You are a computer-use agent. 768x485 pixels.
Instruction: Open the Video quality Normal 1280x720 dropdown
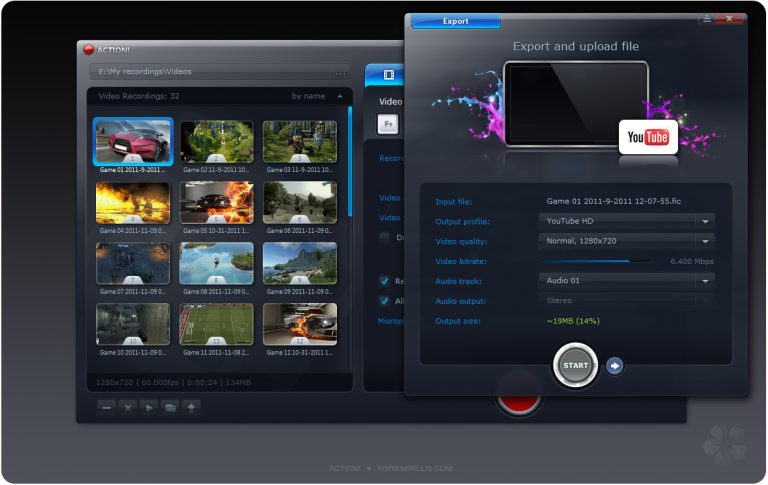626,241
